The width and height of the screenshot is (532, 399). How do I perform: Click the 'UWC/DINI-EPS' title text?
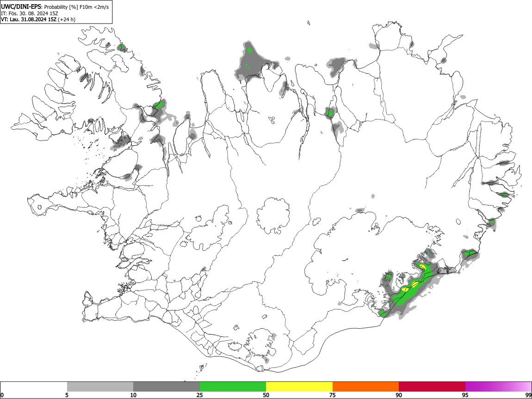click(21, 7)
